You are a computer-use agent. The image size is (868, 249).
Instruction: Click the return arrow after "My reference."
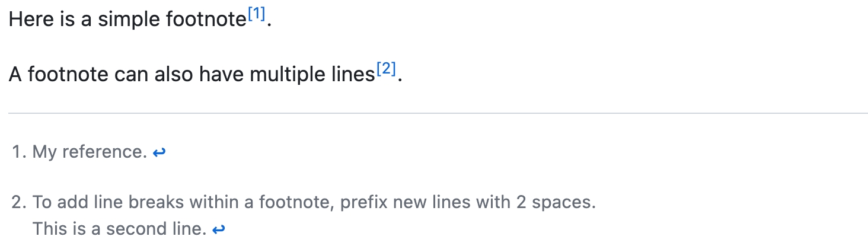[x=159, y=153]
